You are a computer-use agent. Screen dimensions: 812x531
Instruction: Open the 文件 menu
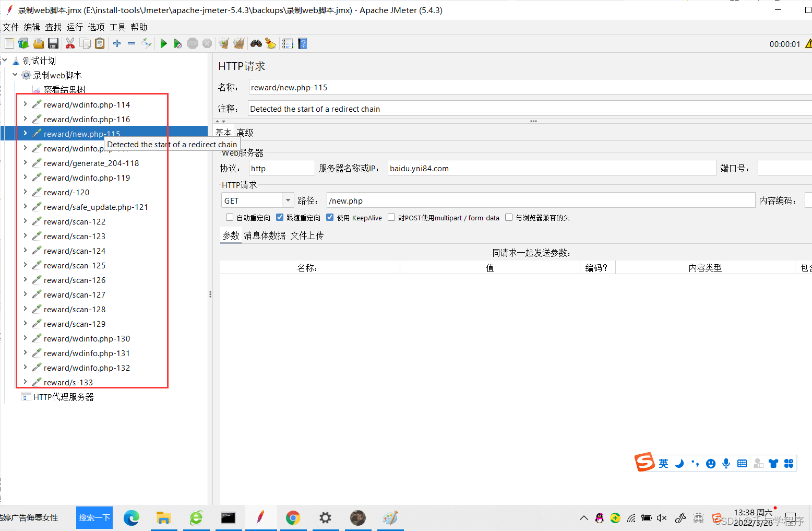(10, 27)
